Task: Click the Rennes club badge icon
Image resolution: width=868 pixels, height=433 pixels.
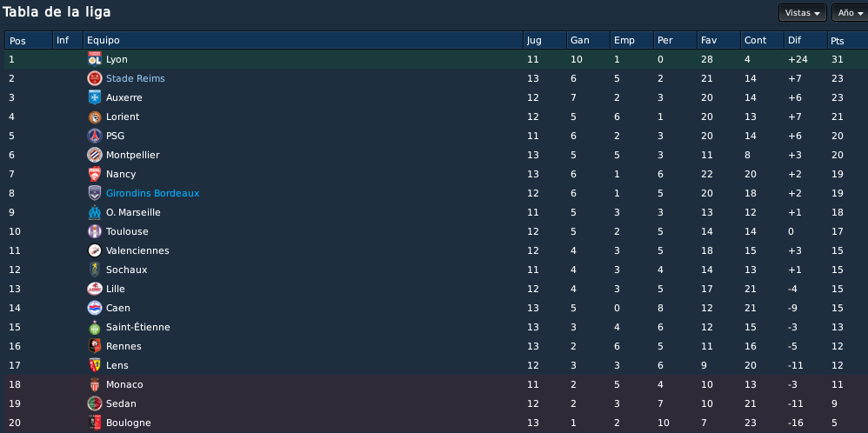Action: click(95, 346)
